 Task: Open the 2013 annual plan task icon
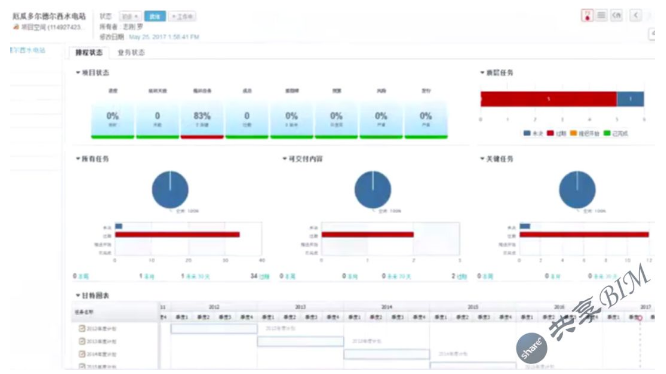pyautogui.click(x=82, y=341)
